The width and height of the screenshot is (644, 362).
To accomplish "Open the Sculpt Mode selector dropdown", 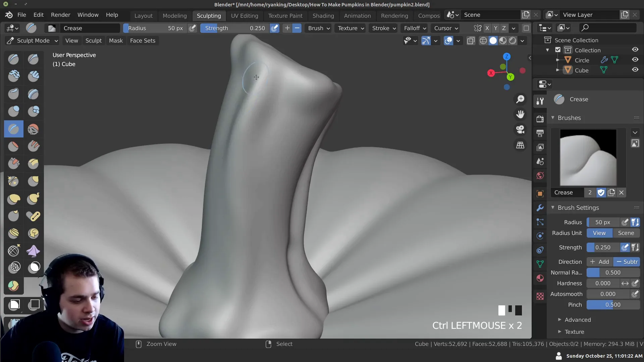I will pos(33,41).
